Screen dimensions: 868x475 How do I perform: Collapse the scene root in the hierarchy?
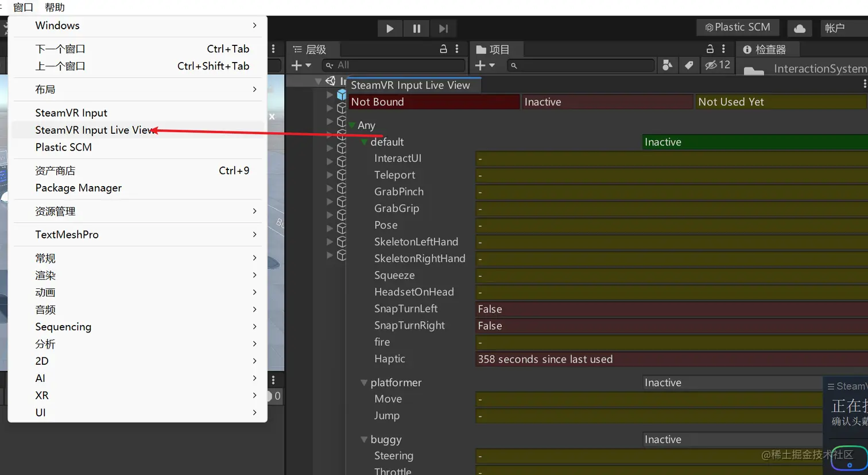pos(318,82)
